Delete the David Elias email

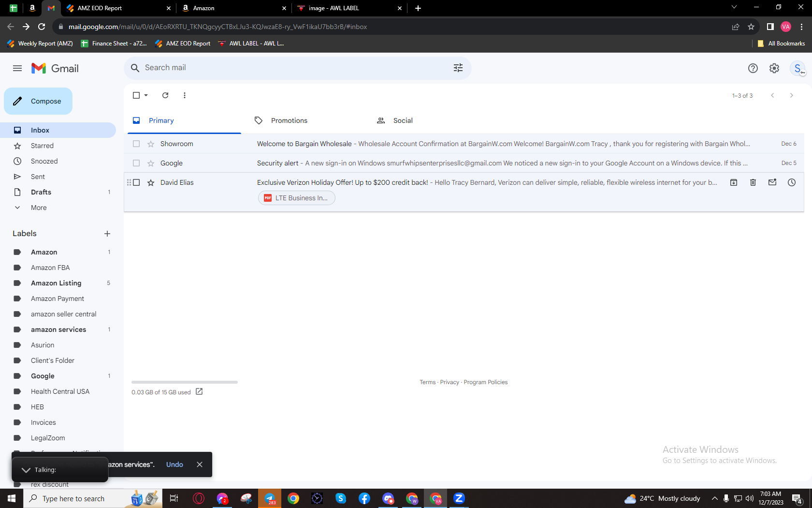(x=753, y=182)
